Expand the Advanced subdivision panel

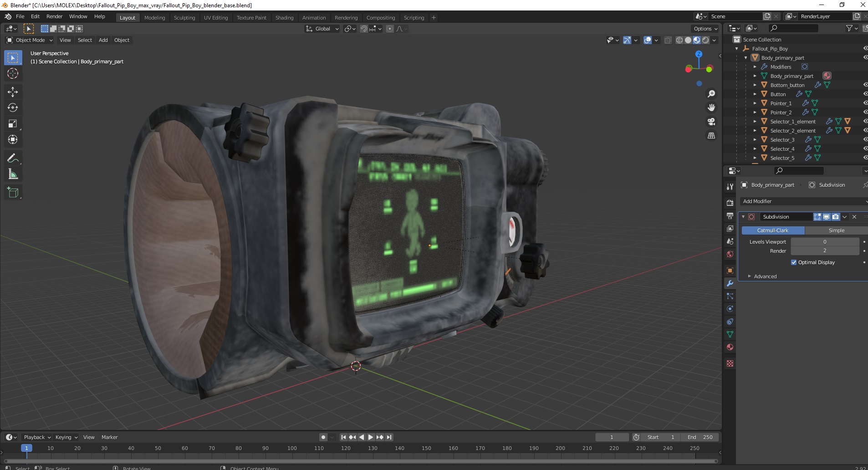[765, 276]
